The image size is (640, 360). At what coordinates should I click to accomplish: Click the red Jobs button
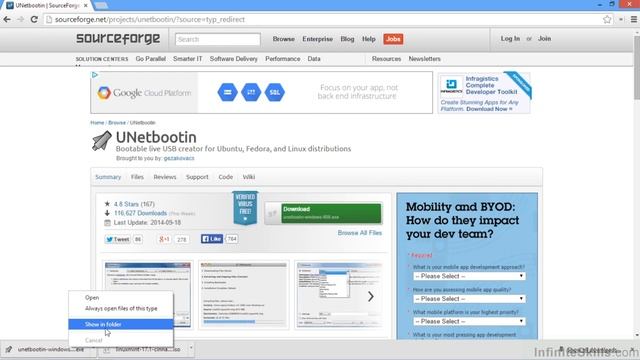pos(393,39)
